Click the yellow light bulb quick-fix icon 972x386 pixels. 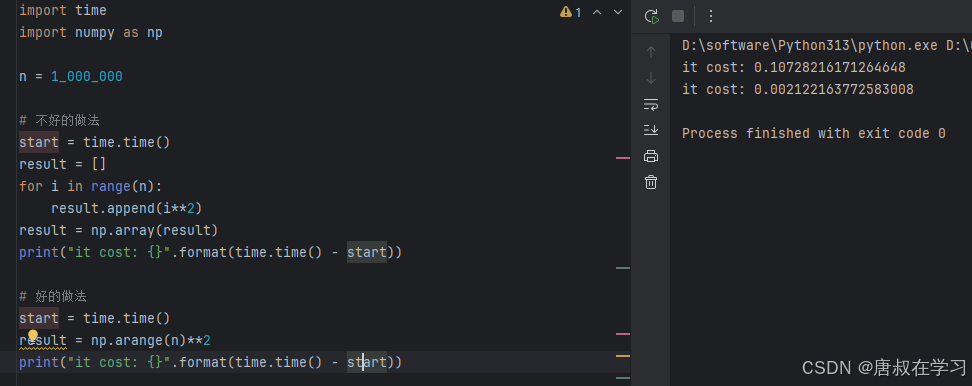(x=33, y=335)
